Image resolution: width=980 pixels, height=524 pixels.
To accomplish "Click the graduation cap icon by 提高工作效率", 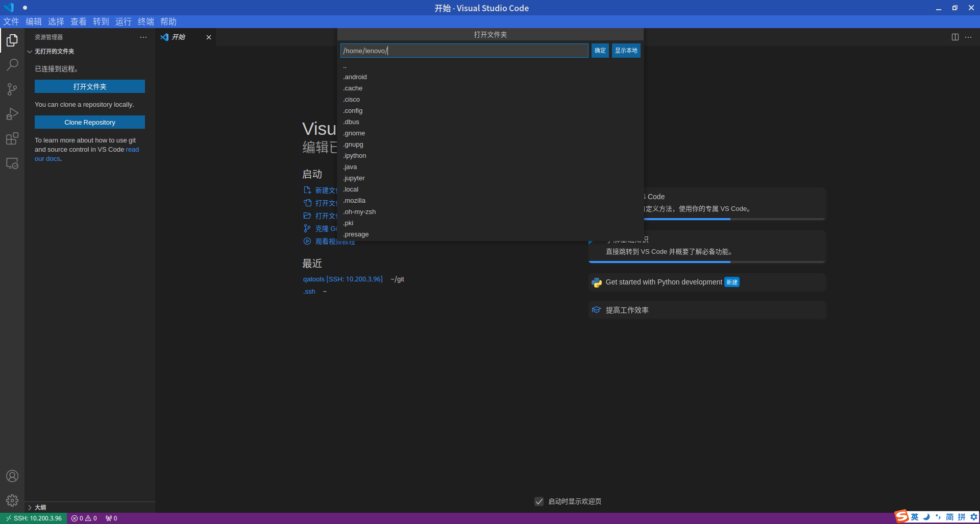I will coord(596,310).
